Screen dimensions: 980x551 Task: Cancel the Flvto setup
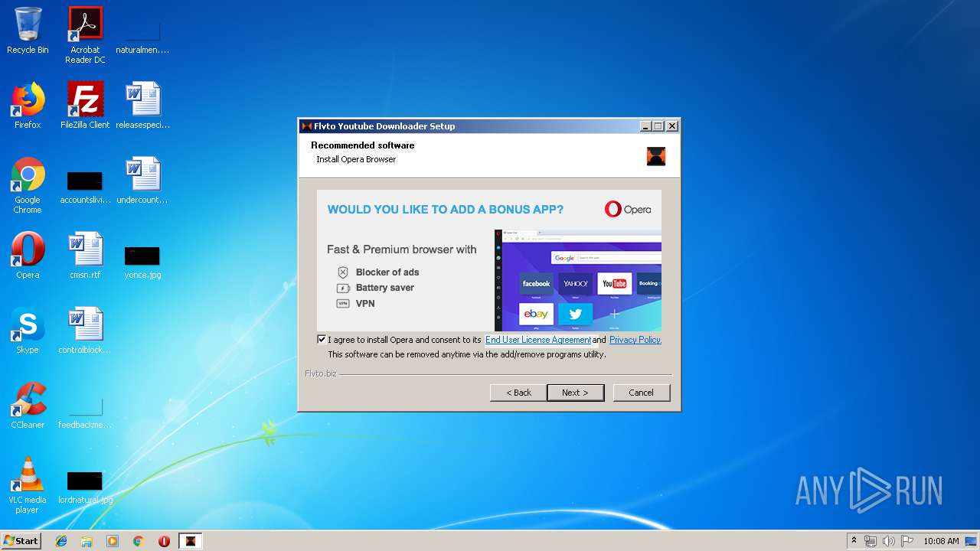[x=642, y=393]
